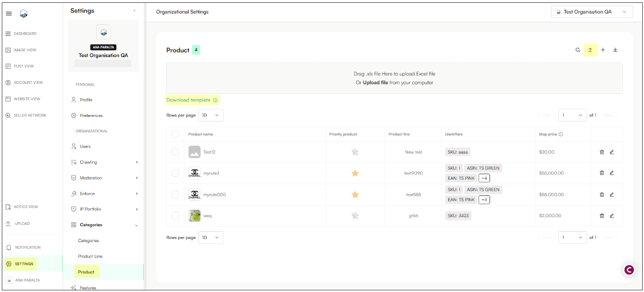Click the search icon above product table

tap(578, 50)
